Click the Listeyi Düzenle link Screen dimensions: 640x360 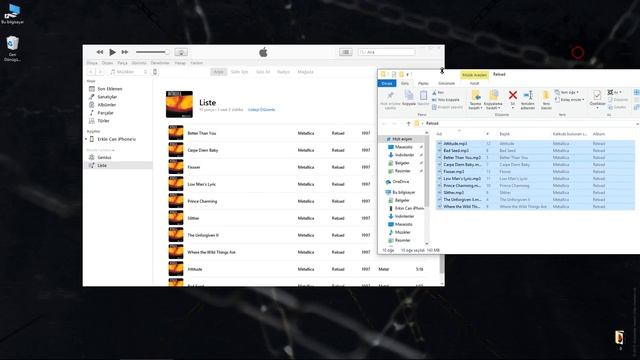[262, 110]
